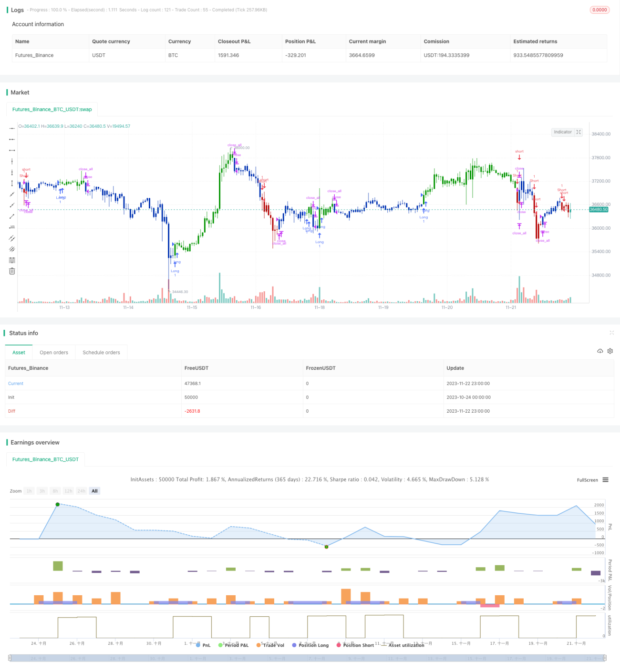The width and height of the screenshot is (620, 672).
Task: Click the range navigator scrollbar under the chart
Action: click(308, 658)
